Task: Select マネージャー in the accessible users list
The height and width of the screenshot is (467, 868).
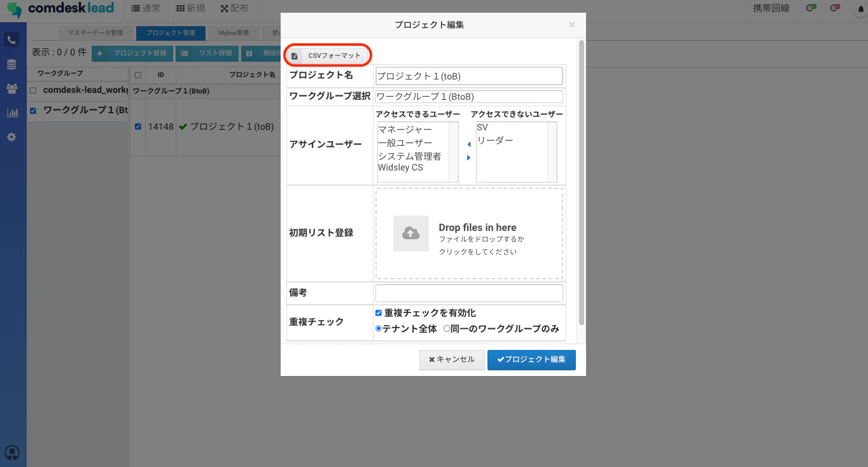Action: pos(405,130)
